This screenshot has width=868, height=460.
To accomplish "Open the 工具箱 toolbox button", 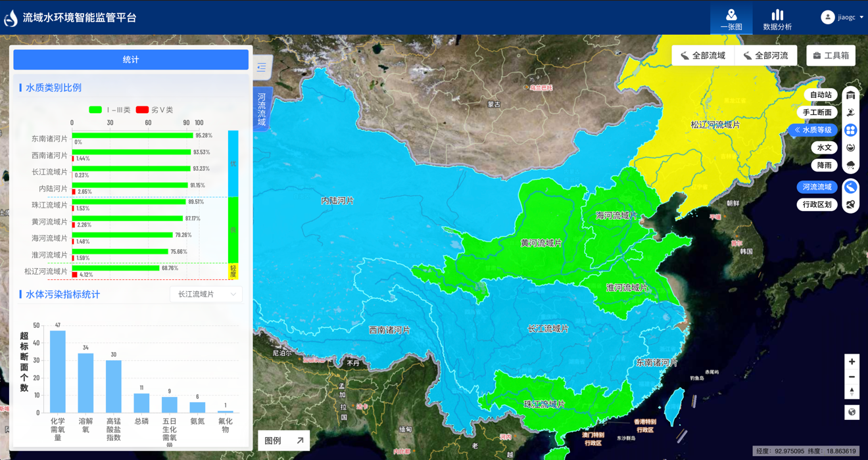I will (831, 56).
